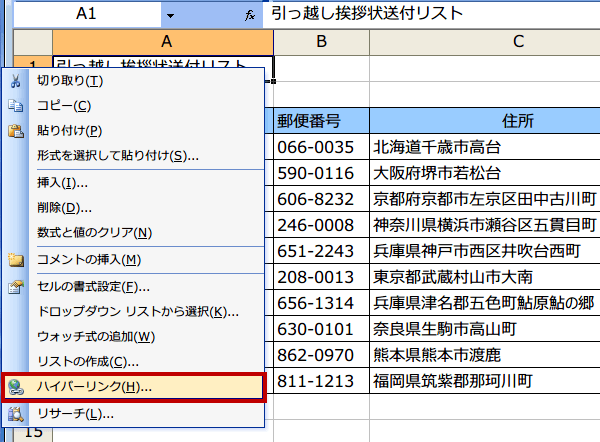
Task: Click address cell 東京都武蔵村山市大南
Action: click(x=485, y=277)
